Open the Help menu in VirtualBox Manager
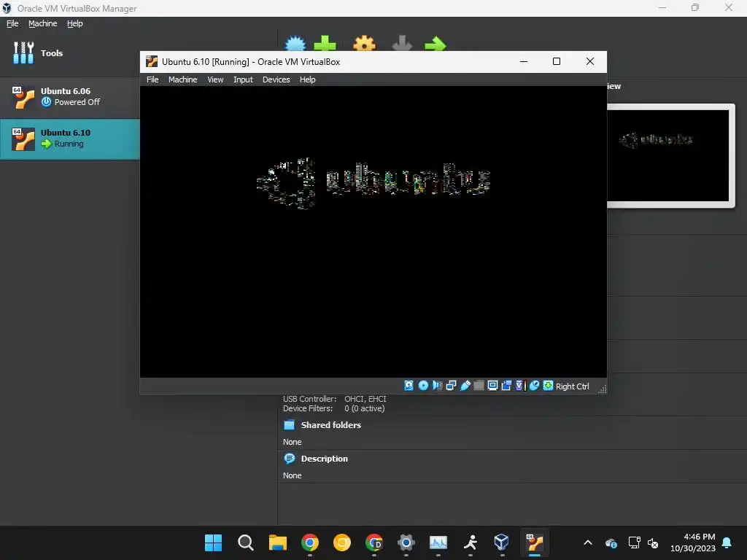This screenshot has width=747, height=560. [x=75, y=23]
